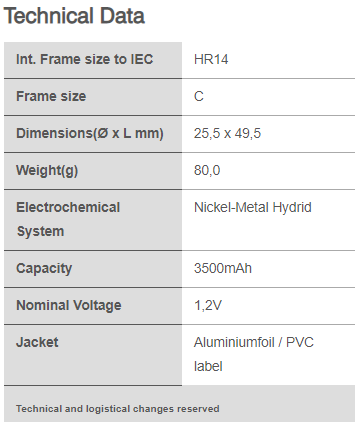
Task: Click the Aluminiumfoil / PVC label value
Action: pyautogui.click(x=254, y=354)
